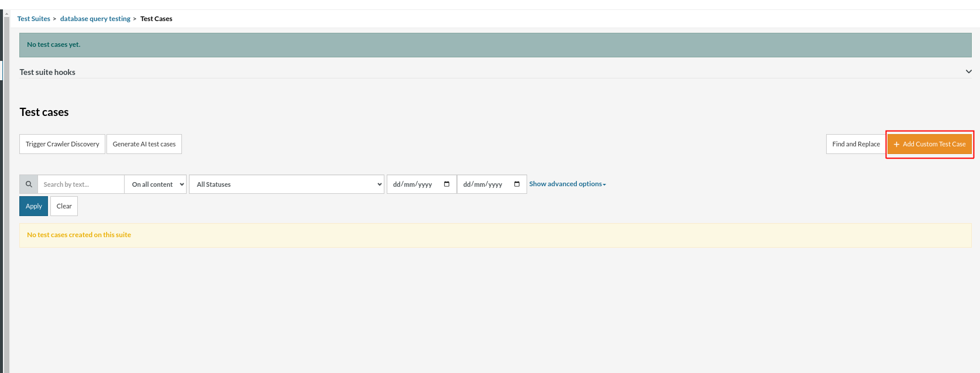Click the magnifier search icon
Image resolution: width=980 pixels, height=373 pixels.
[29, 184]
